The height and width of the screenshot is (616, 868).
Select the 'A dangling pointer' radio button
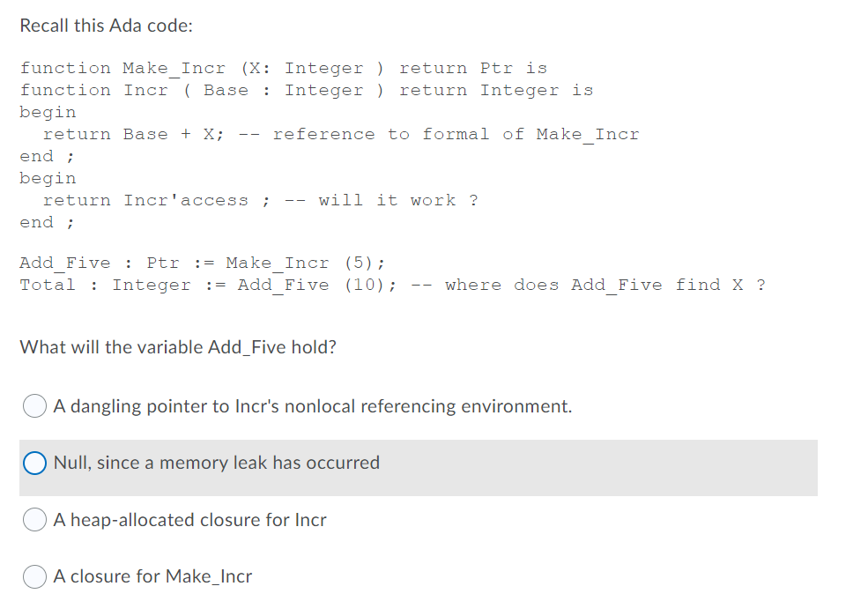point(34,405)
